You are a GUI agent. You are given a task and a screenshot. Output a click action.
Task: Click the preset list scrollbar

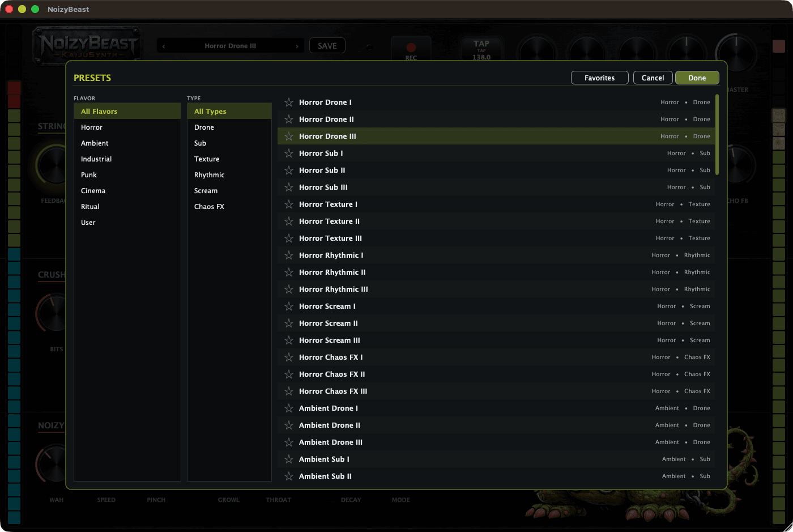(717, 135)
